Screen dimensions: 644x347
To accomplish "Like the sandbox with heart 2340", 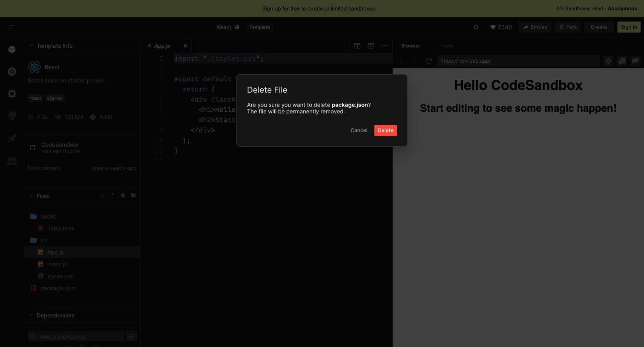I will coord(501,27).
